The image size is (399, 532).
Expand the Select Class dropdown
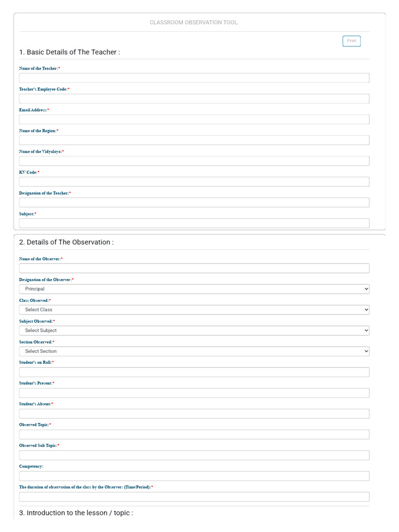tap(194, 310)
